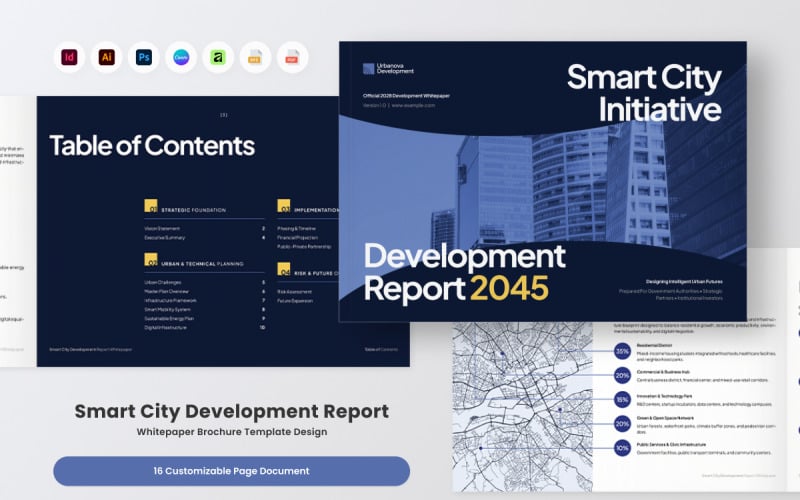Click the yellow 01 Strategic Foundation marker

click(151, 206)
